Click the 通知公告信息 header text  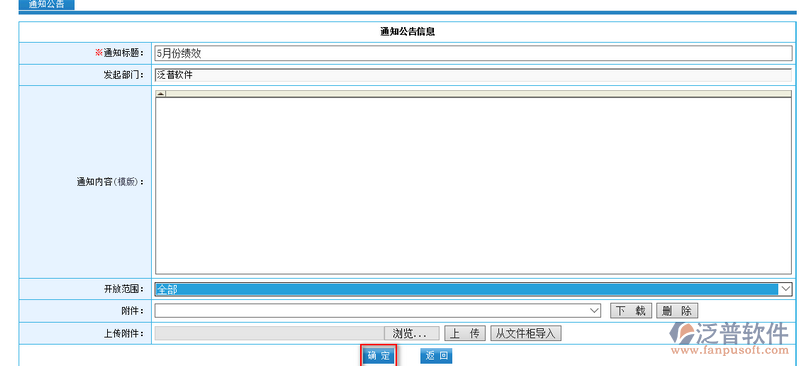pyautogui.click(x=408, y=32)
